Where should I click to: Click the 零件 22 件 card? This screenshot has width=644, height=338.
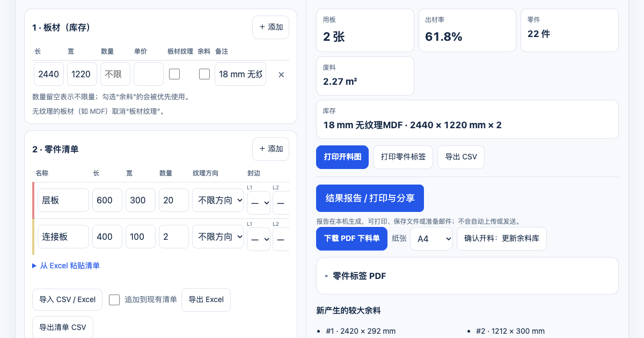pos(569,30)
